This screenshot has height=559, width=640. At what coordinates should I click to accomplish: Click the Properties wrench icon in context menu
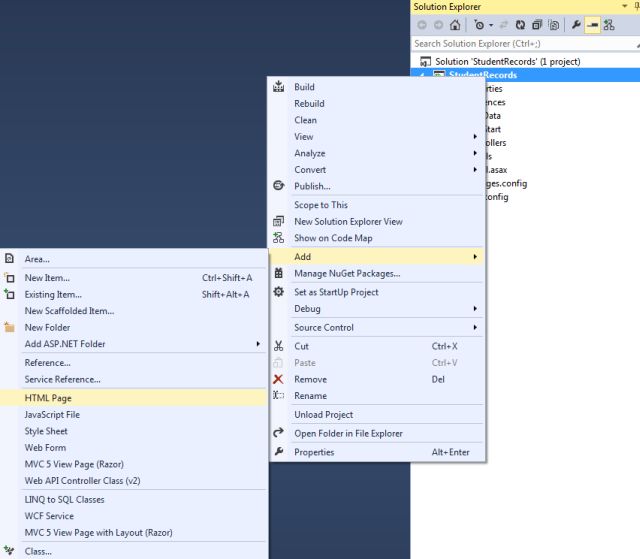coord(279,451)
